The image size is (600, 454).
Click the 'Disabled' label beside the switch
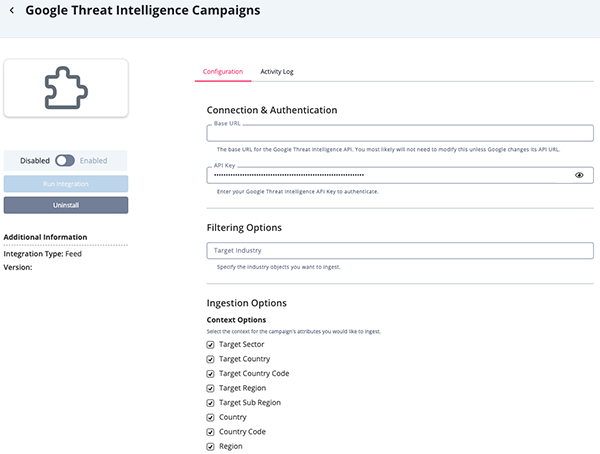click(x=35, y=160)
